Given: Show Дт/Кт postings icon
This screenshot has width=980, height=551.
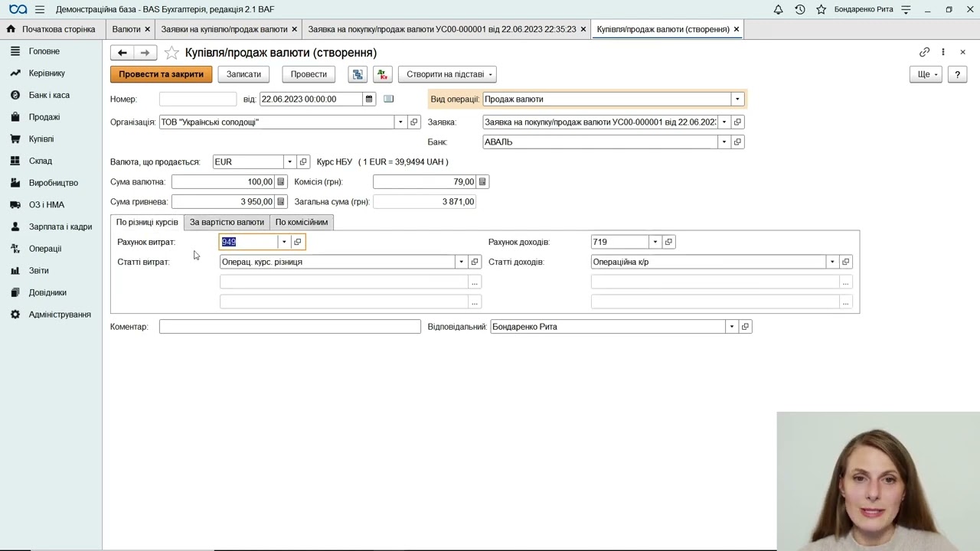Looking at the screenshot, I should (383, 74).
